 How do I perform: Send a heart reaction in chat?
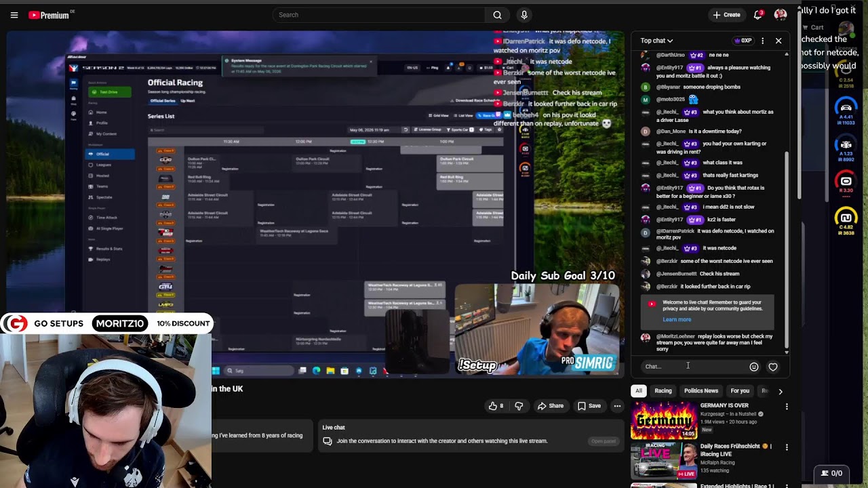pyautogui.click(x=773, y=367)
